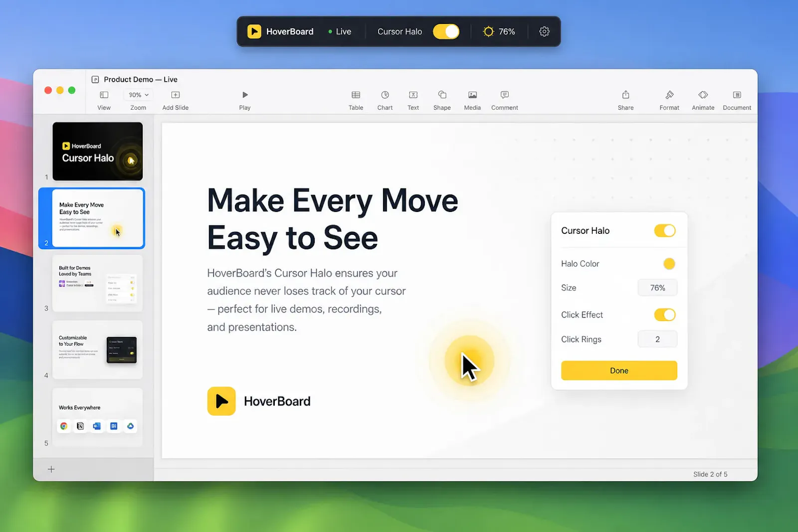Viewport: 798px width, 532px height.
Task: Open the Shape tool
Action: [442, 95]
